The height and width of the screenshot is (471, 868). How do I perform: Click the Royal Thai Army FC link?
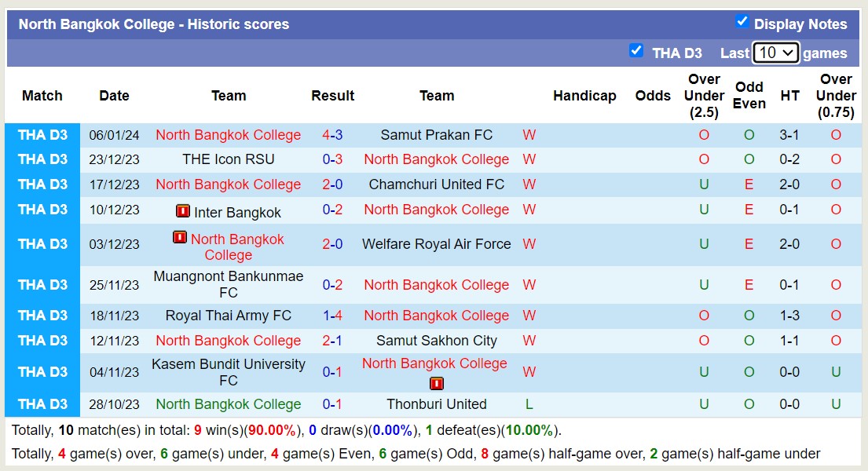pyautogui.click(x=229, y=316)
